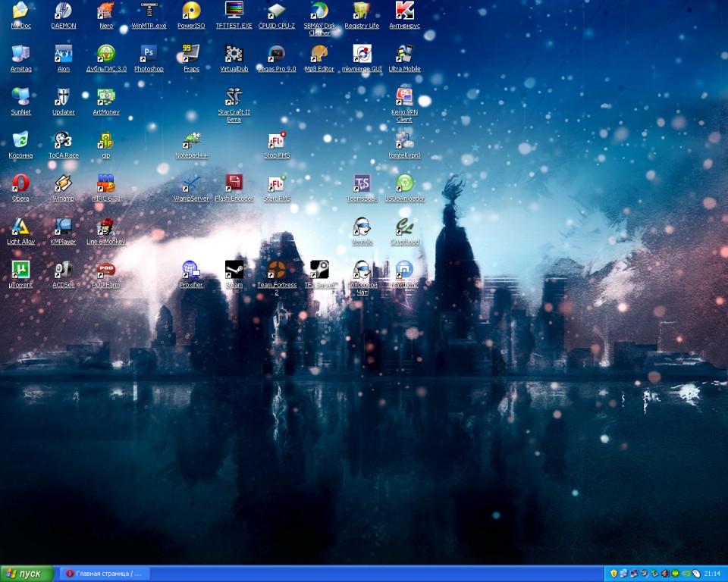Select the POD Farm icon
This screenshot has width=728, height=582.
(x=106, y=270)
